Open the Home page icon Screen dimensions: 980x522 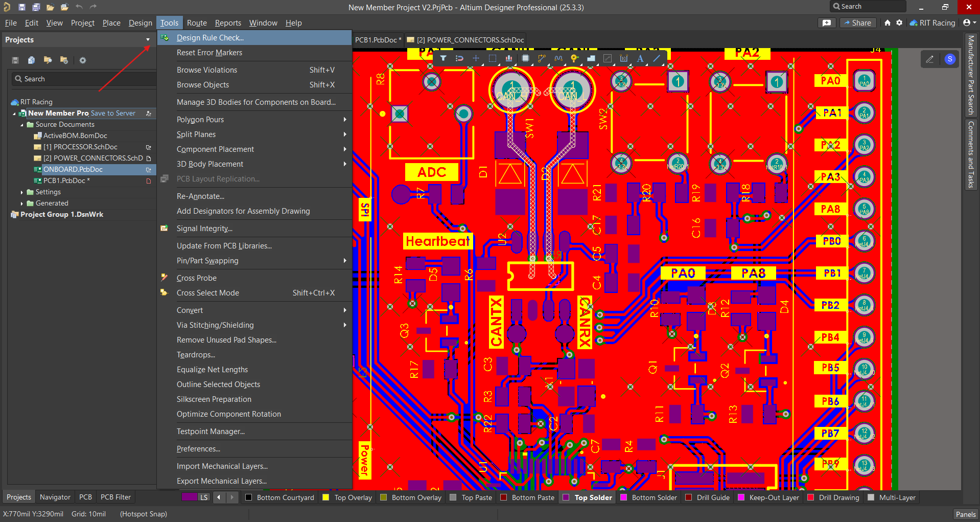tap(888, 22)
